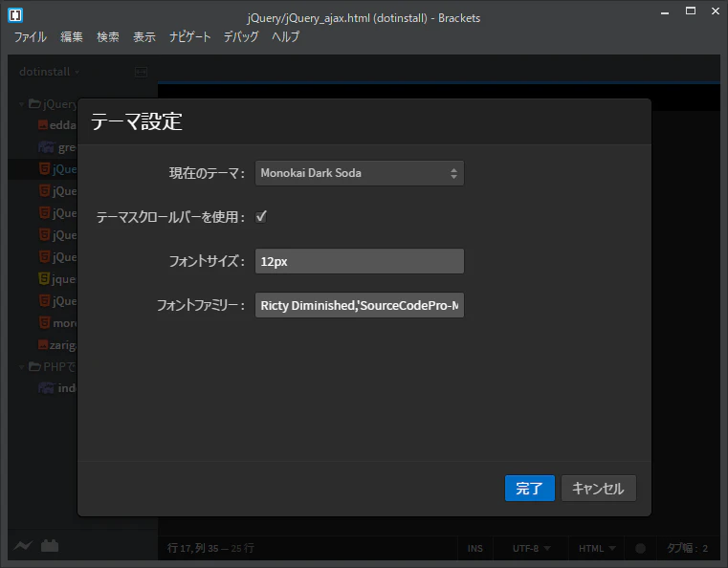The width and height of the screenshot is (728, 568).
Task: Click the PHP folder icon in sidebar
Action: pos(34,366)
